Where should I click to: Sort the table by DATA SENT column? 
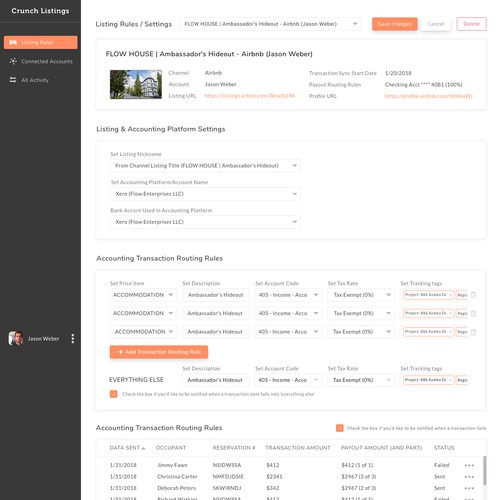127,448
